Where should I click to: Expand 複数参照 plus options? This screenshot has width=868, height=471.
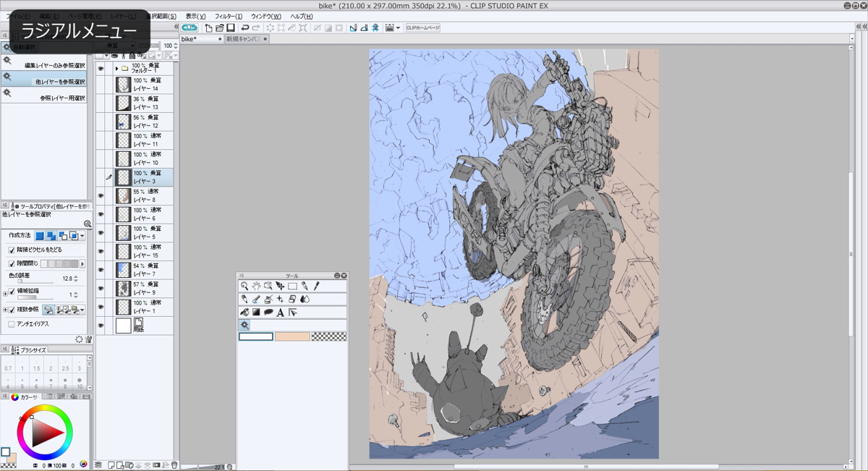coord(5,310)
